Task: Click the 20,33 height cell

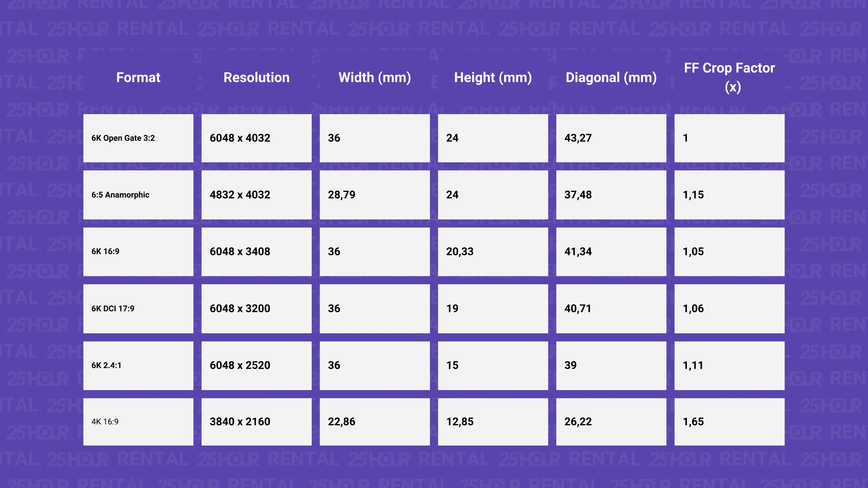Action: click(x=493, y=252)
